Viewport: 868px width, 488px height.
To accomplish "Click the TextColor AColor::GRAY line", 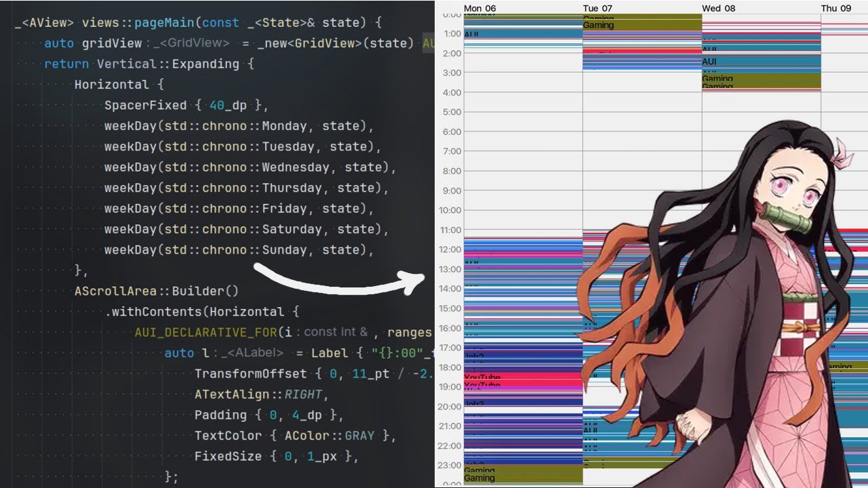I will point(296,436).
